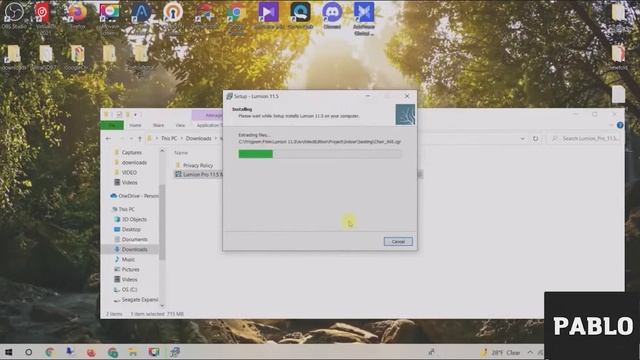
Task: Expand the address bar history dropdown
Action: click(x=522, y=139)
